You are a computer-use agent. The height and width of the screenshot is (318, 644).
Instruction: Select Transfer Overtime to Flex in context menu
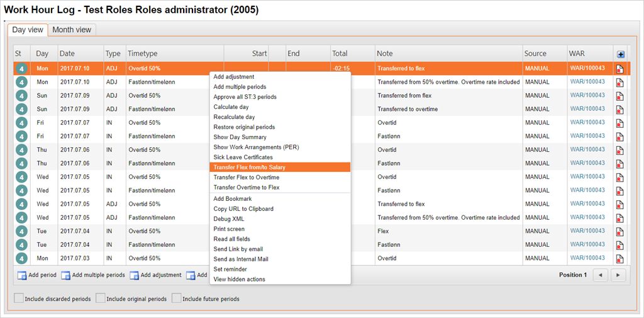point(247,188)
